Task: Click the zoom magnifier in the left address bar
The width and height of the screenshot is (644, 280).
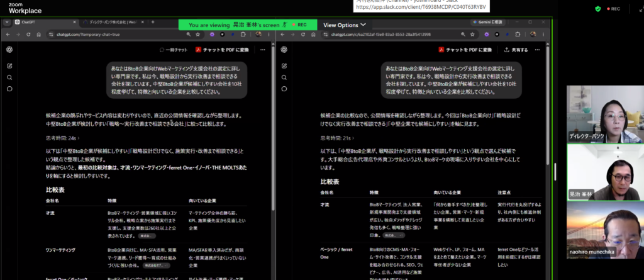Action: pos(189,35)
